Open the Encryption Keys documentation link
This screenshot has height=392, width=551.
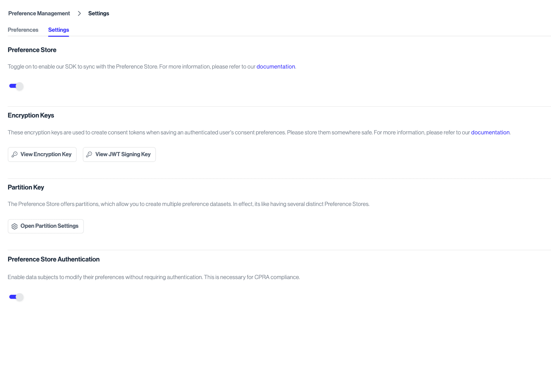pos(490,132)
